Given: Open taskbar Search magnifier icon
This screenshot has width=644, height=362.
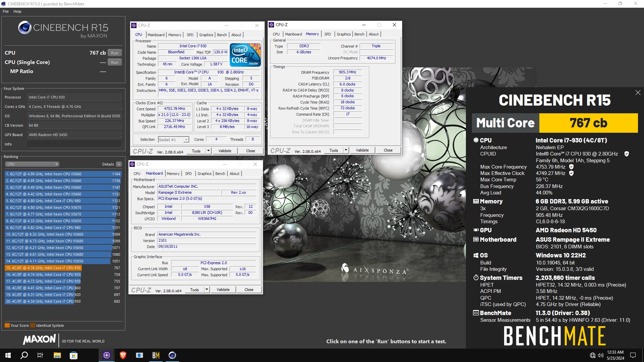Looking at the screenshot, I should click(x=24, y=355).
